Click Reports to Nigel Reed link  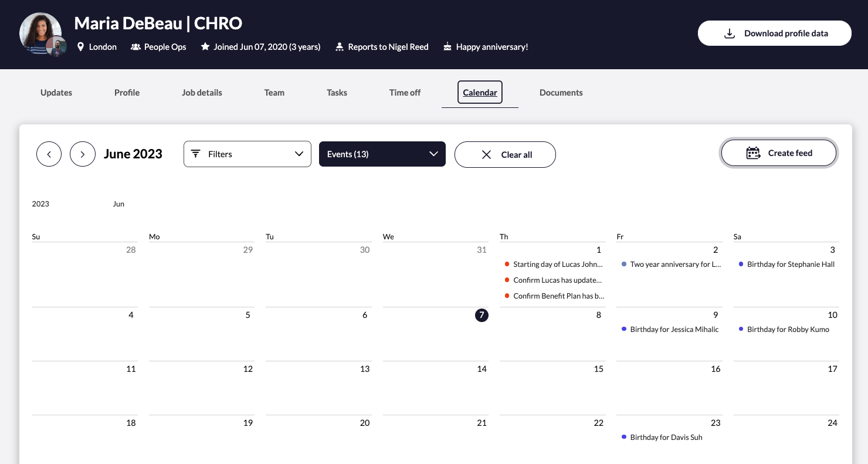(388, 47)
